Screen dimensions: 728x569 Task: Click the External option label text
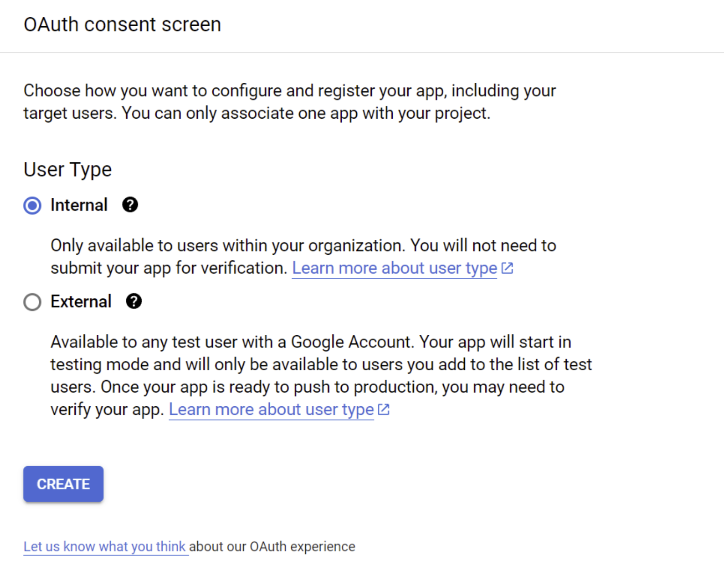81,302
